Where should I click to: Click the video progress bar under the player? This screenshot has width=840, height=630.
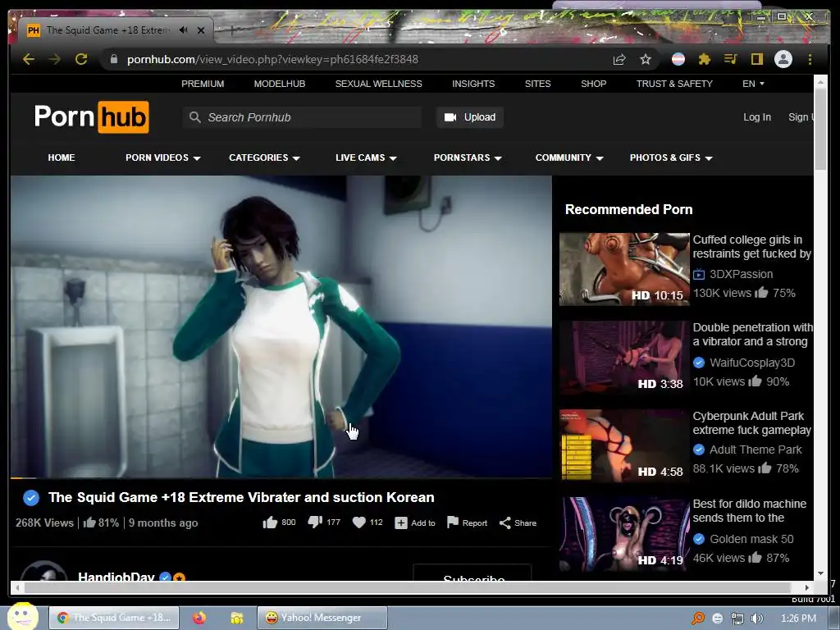[x=281, y=477]
